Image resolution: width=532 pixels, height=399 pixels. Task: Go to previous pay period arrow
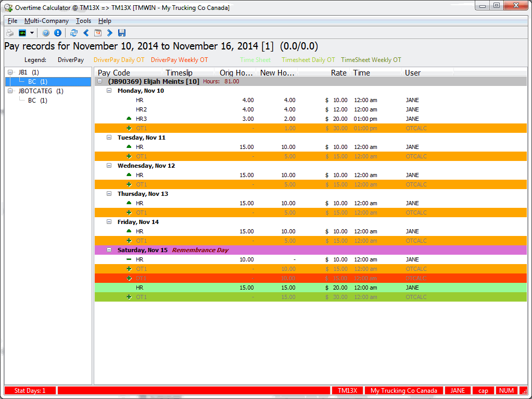point(86,33)
